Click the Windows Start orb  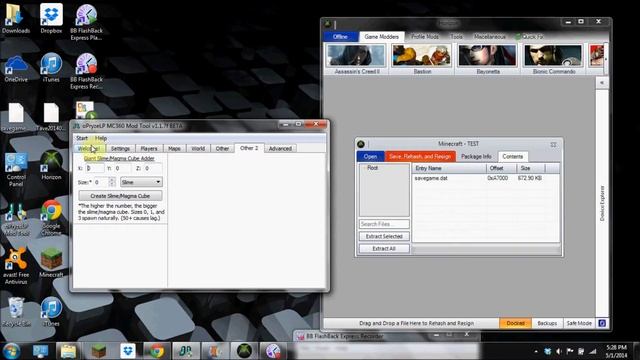coord(11,351)
